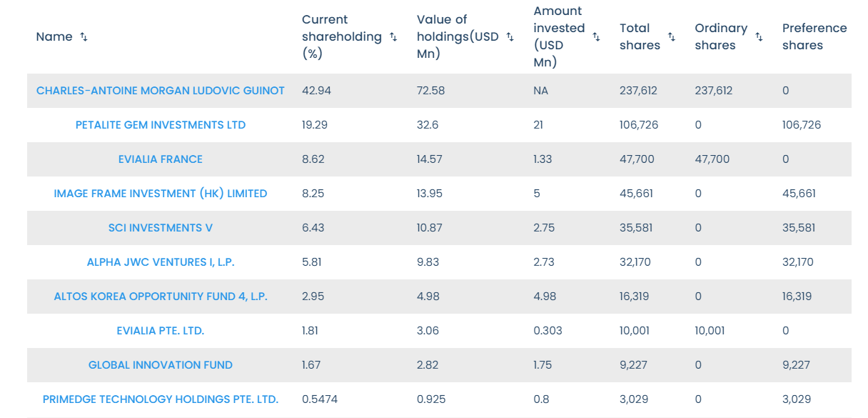Select the Evialia France shareholder link
This screenshot has width=868, height=418.
161,159
